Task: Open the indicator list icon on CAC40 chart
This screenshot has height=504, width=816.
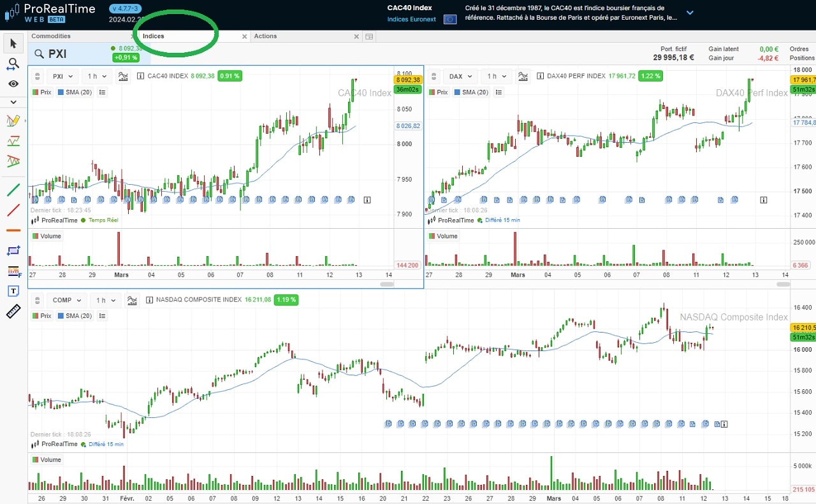Action: coord(103,92)
